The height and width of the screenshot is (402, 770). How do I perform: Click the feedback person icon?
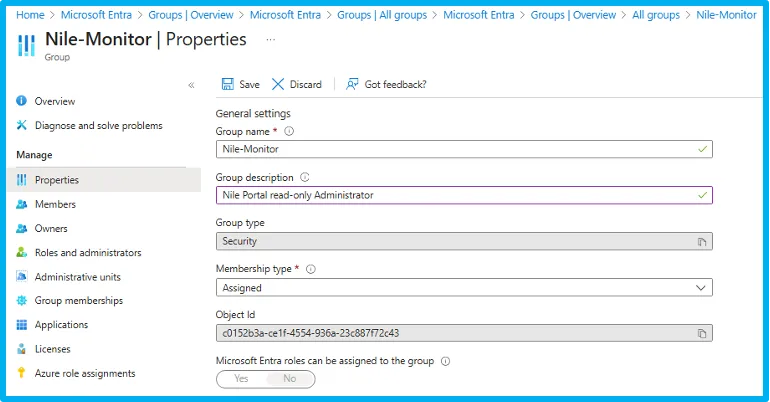pos(352,84)
